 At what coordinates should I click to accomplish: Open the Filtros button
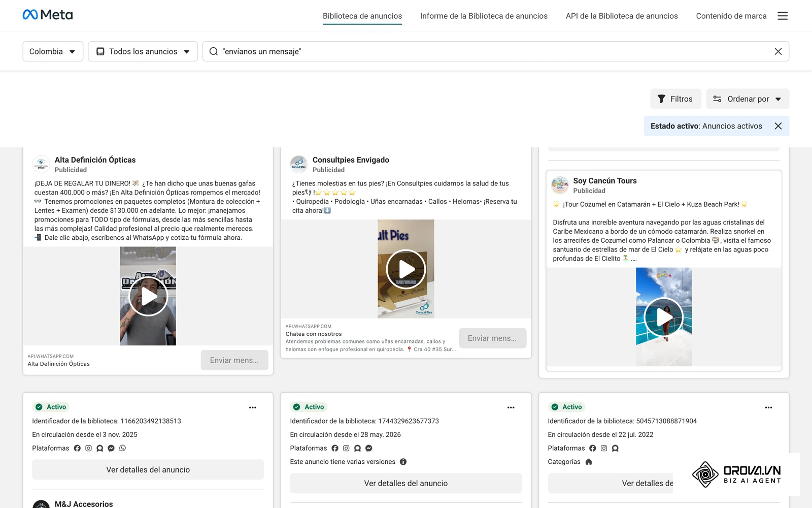point(675,99)
